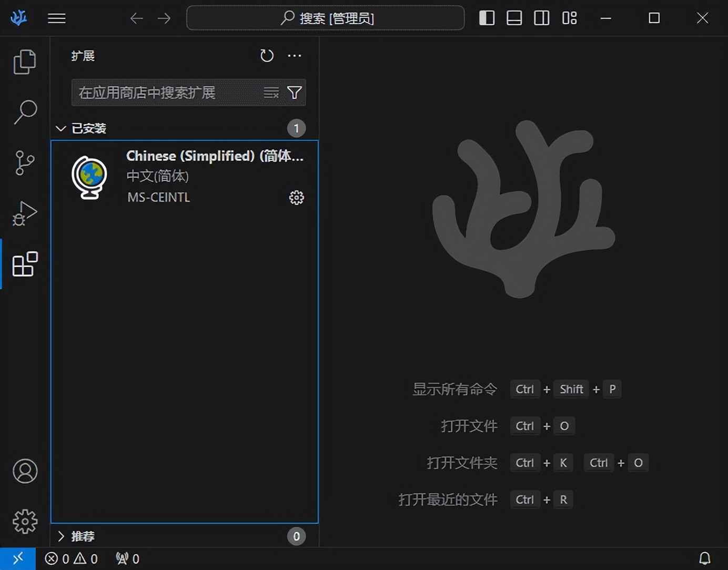Image resolution: width=728 pixels, height=570 pixels.
Task: Open the hamburger application menu
Action: (x=57, y=18)
